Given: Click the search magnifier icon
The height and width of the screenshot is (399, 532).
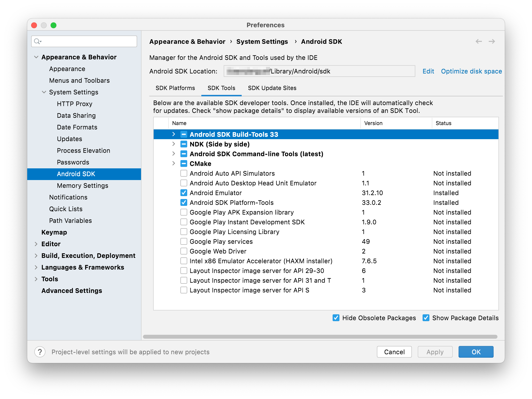Looking at the screenshot, I should [x=37, y=41].
